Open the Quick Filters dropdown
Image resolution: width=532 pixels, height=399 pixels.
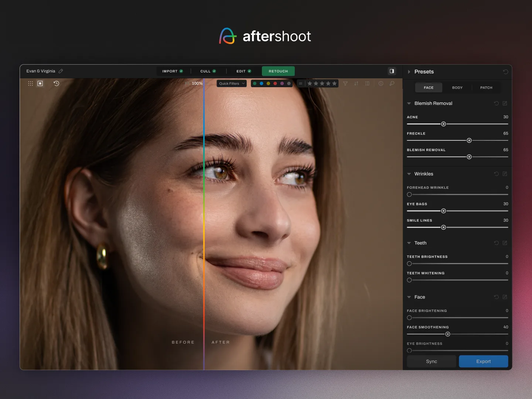tap(231, 83)
